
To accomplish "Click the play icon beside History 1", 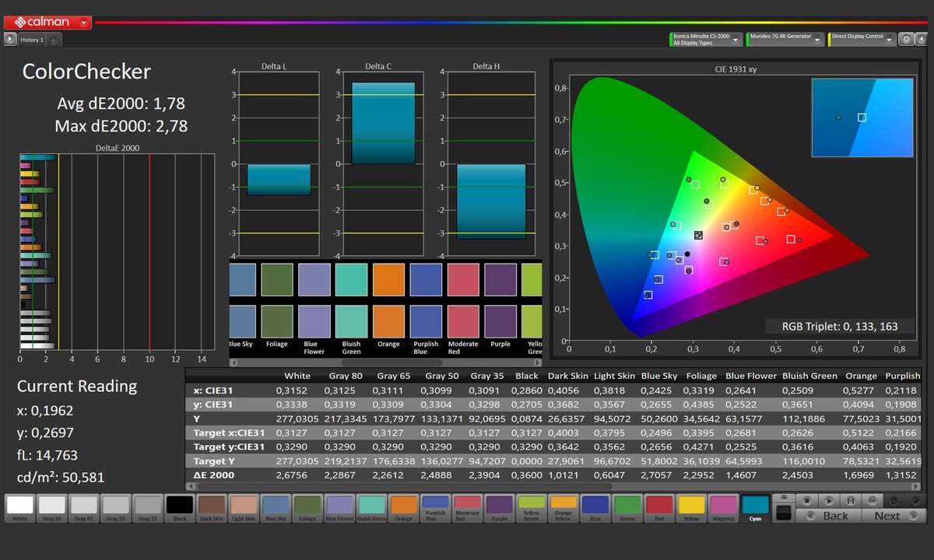I will point(11,39).
